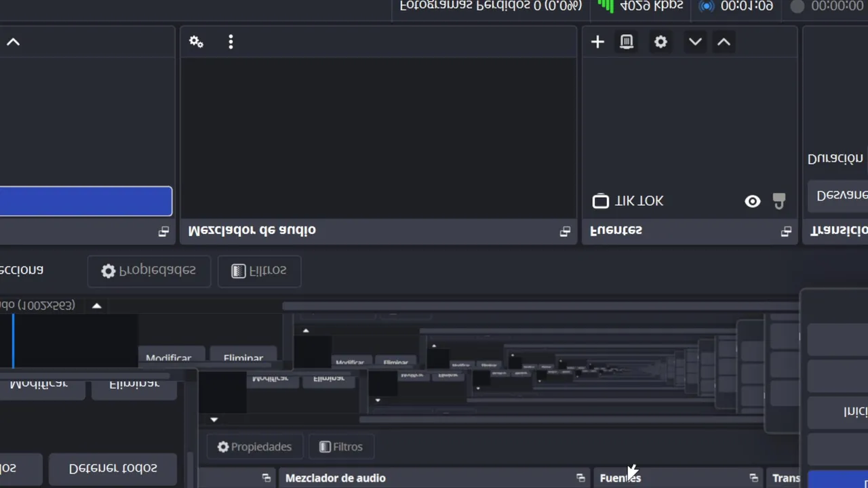Click the green bitrate bars status icon
Image resolution: width=868 pixels, height=488 pixels.
coord(606,6)
